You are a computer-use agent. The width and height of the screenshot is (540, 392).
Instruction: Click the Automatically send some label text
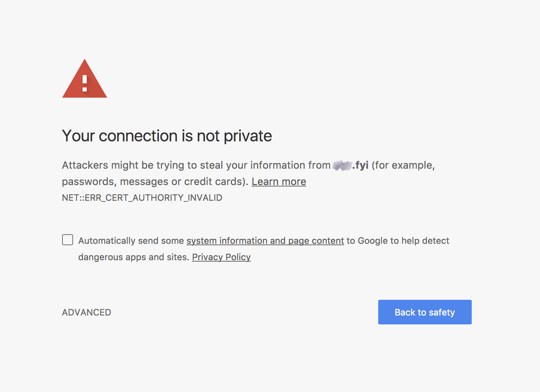(131, 241)
